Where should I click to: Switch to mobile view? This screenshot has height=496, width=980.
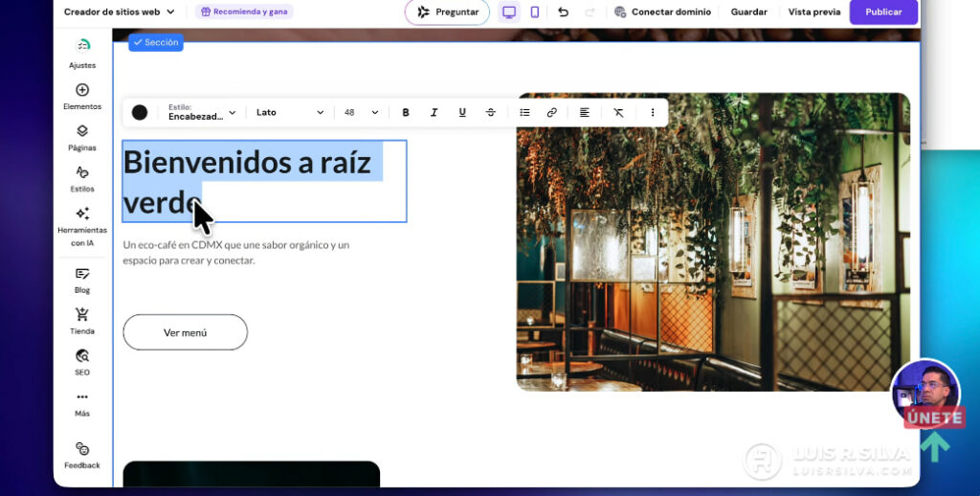pos(534,11)
